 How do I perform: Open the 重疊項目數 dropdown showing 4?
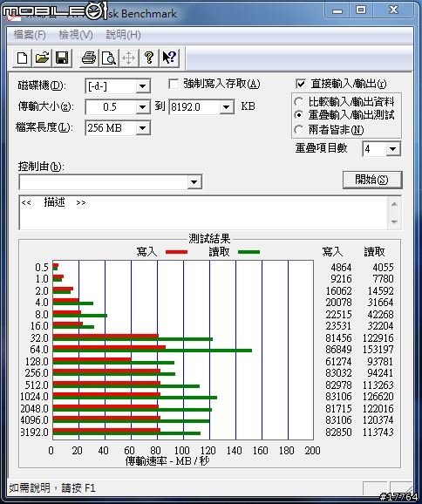click(x=392, y=149)
